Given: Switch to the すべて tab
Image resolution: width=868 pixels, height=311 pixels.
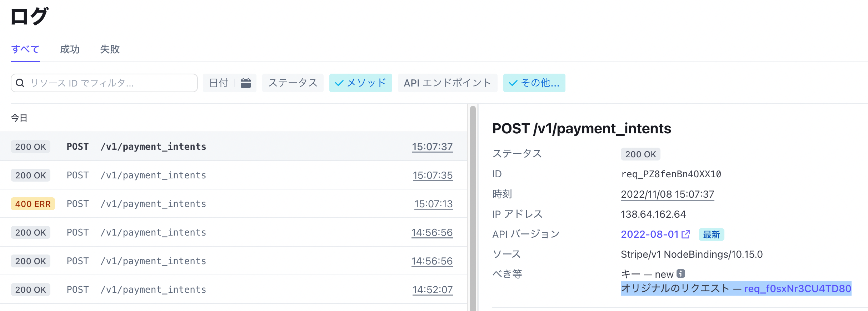Looking at the screenshot, I should coord(25,49).
